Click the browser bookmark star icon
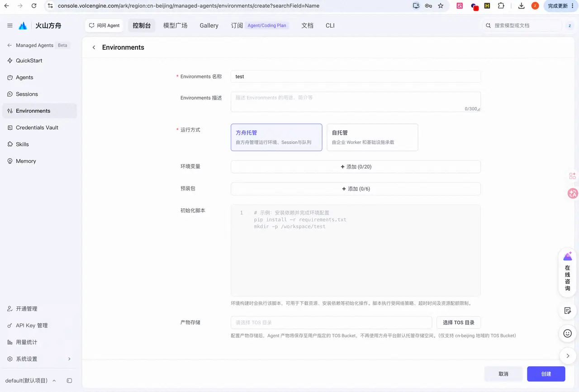 [x=441, y=6]
